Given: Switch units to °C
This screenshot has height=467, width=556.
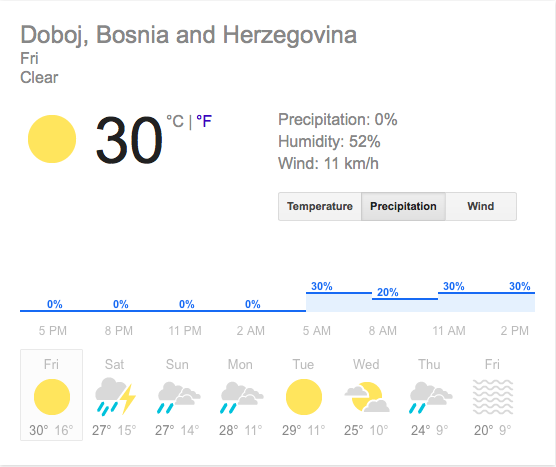Looking at the screenshot, I should [x=175, y=121].
